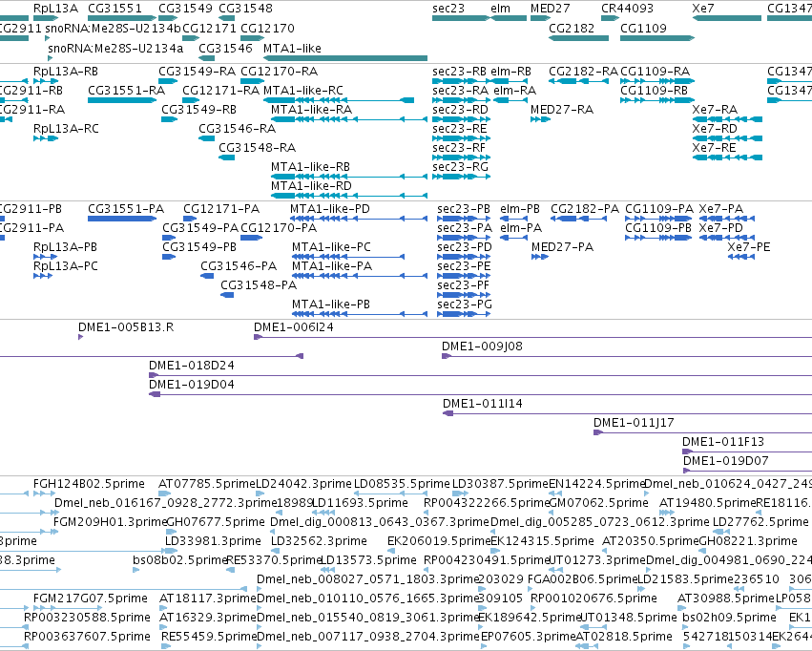Select EST LD32562.3prime label
Screen dimensions: 812x651
click(319, 541)
